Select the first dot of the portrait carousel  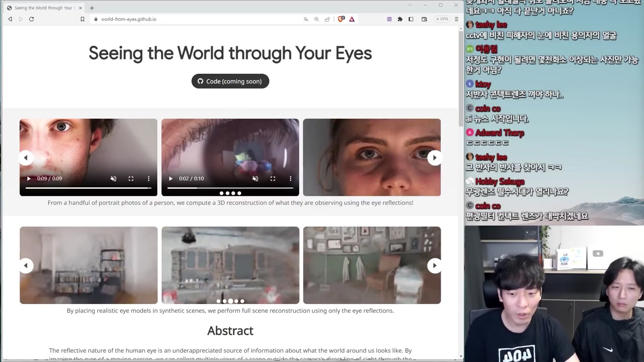pyautogui.click(x=221, y=193)
